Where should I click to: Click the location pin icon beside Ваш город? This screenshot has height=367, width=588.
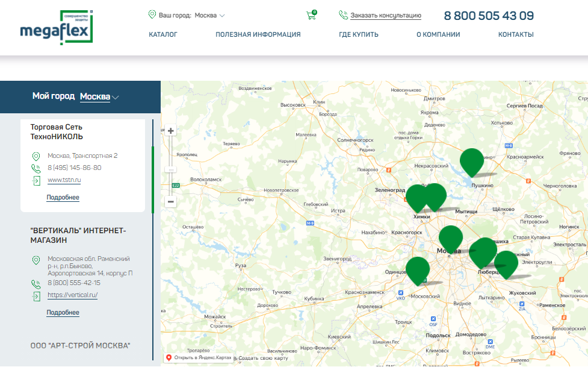click(x=152, y=14)
